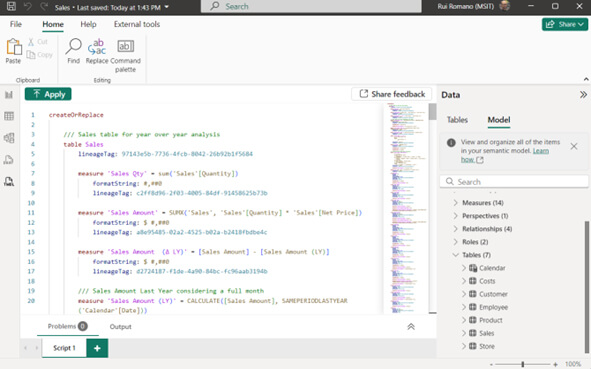Viewport: 591px width, 369px height.
Task: Switch to Report view in sidebar
Action: click(x=9, y=95)
